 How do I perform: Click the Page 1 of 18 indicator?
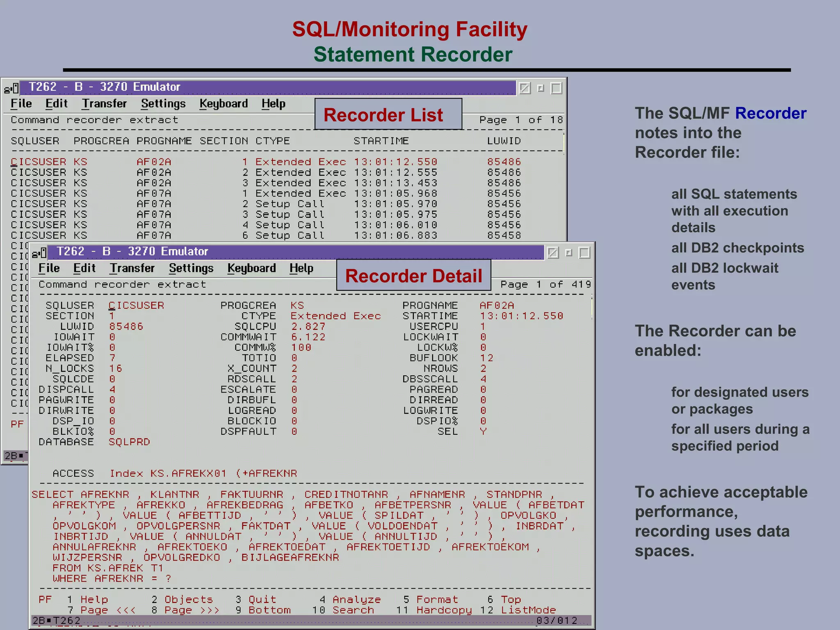click(x=521, y=120)
